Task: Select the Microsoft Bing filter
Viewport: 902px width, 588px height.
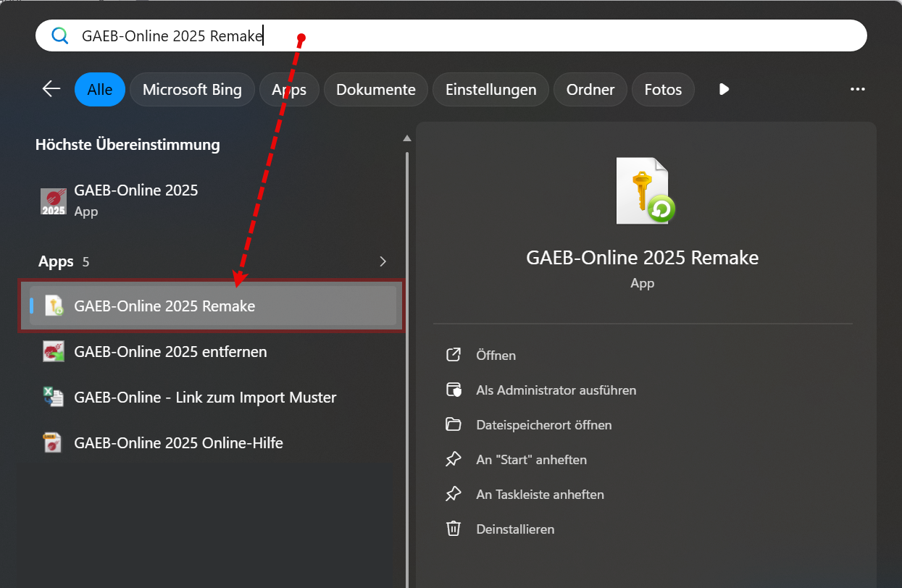Action: (192, 90)
